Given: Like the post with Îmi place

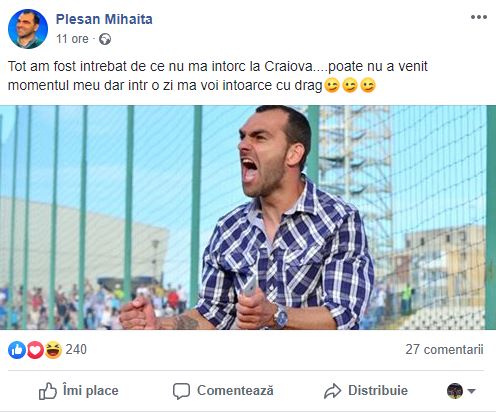Looking at the screenshot, I should coord(79,391).
